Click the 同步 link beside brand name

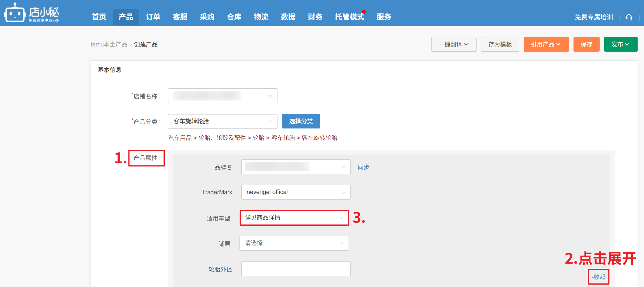(x=363, y=167)
